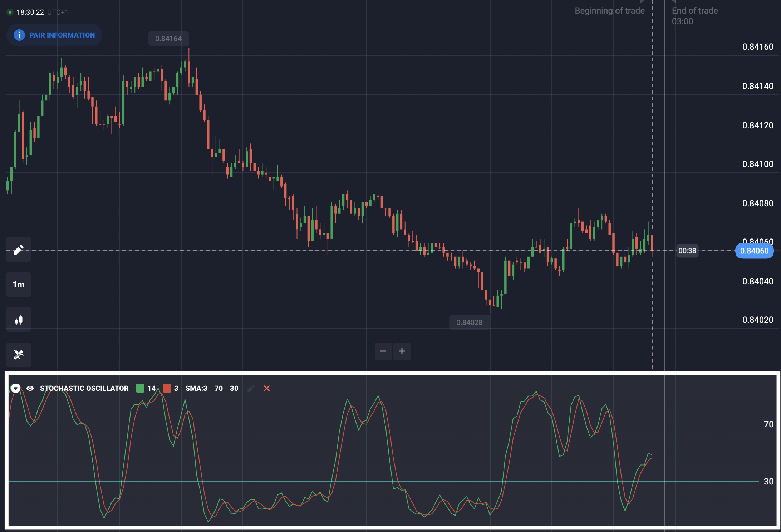Screen dimensions: 781x532
Task: Click the chart low label 0.84028
Action: point(470,322)
